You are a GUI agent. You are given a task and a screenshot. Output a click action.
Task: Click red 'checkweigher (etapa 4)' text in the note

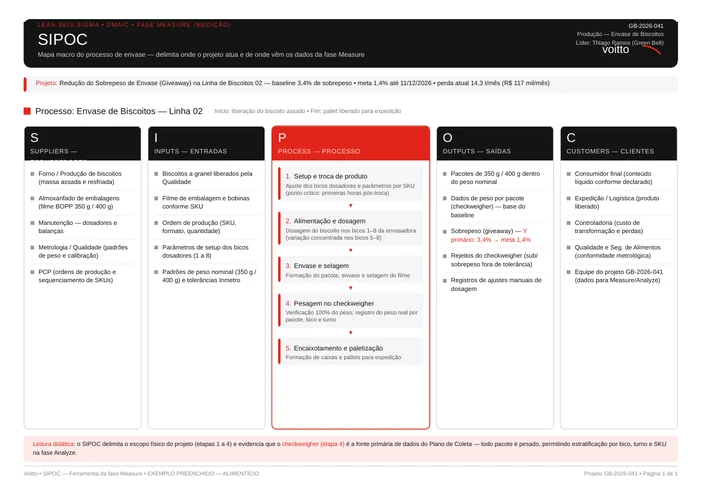(313, 444)
